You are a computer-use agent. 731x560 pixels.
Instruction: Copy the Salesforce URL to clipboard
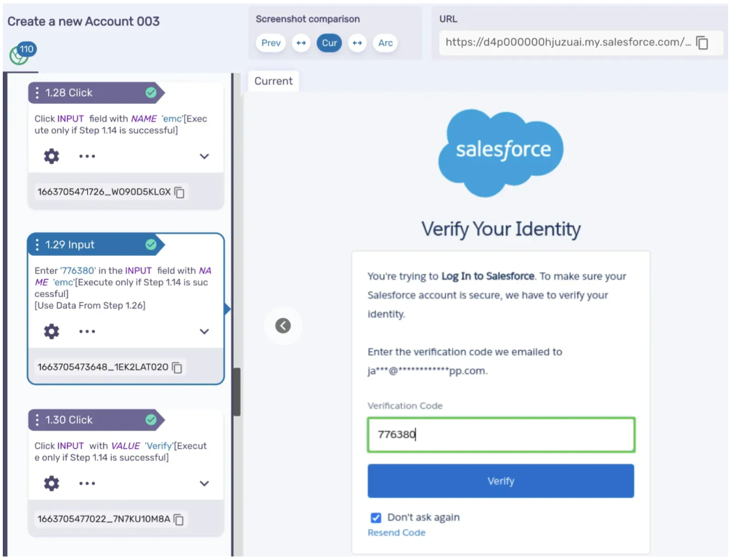coord(702,43)
